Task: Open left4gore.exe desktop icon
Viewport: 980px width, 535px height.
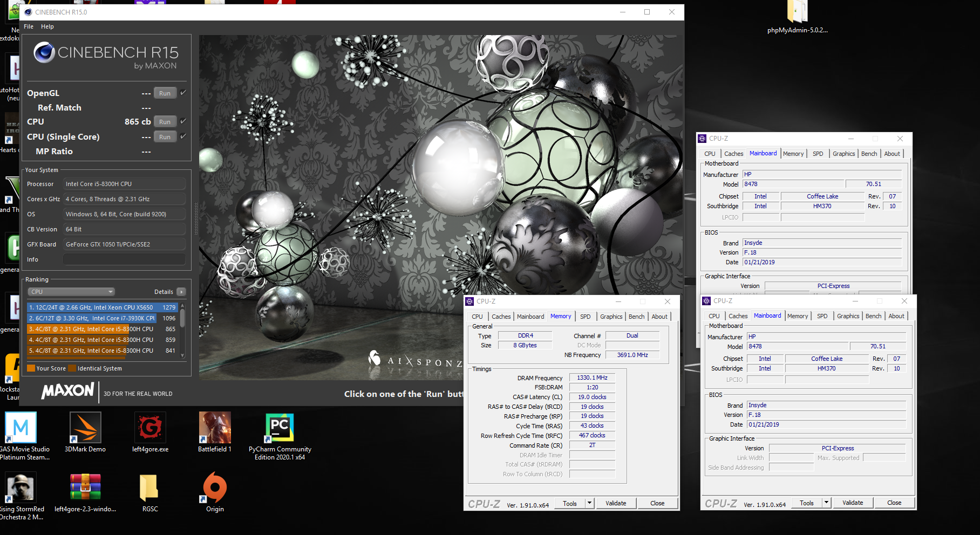Action: click(x=150, y=432)
